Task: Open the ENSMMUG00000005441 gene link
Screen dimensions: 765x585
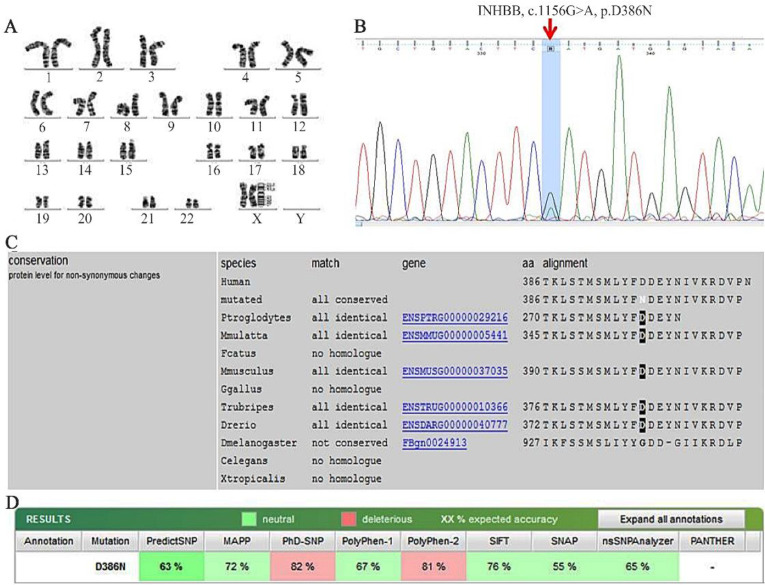Action: point(455,336)
